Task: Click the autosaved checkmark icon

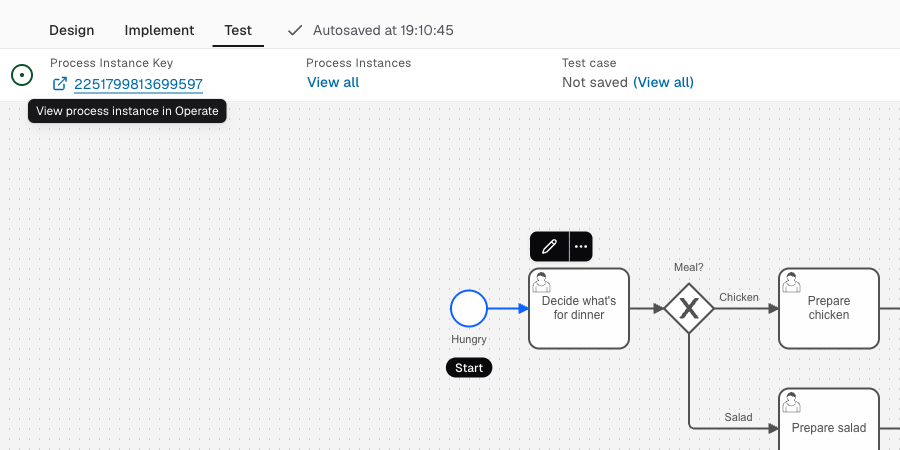Action: [295, 30]
